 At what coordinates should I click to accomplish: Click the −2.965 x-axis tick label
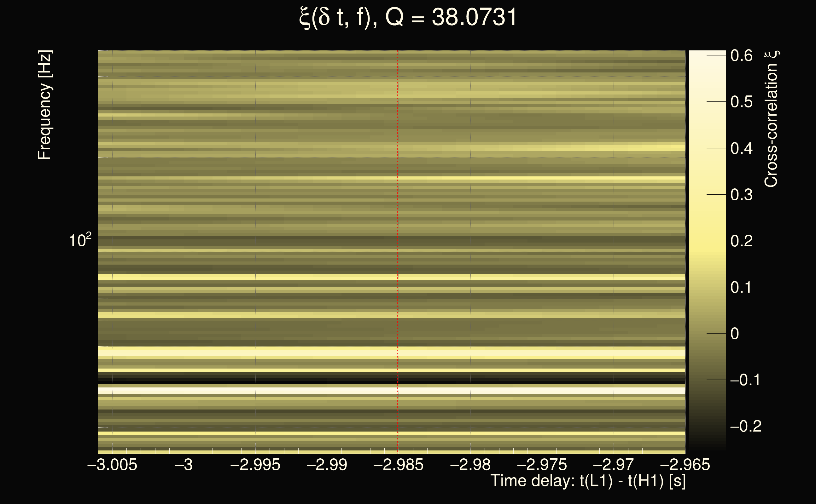(x=685, y=465)
